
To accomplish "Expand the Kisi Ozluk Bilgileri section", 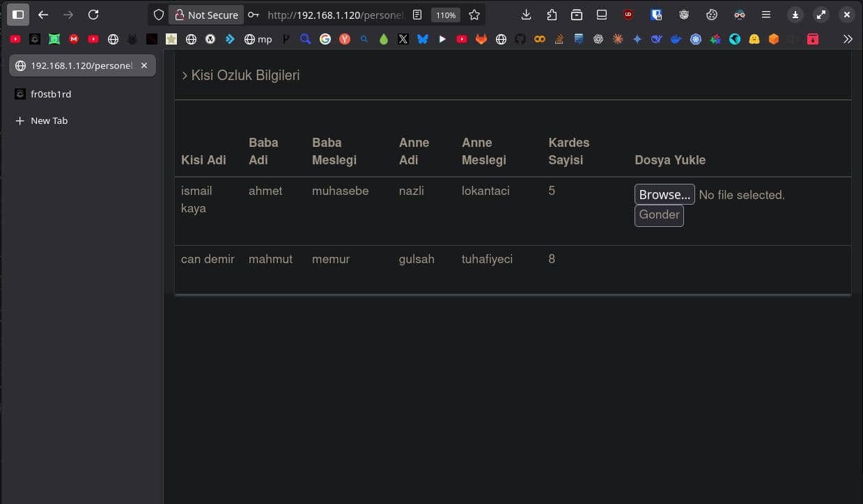I will [x=240, y=75].
